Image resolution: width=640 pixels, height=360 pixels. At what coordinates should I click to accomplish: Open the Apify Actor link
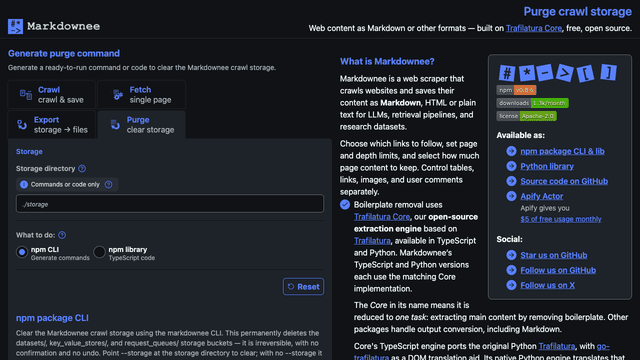coord(542,196)
